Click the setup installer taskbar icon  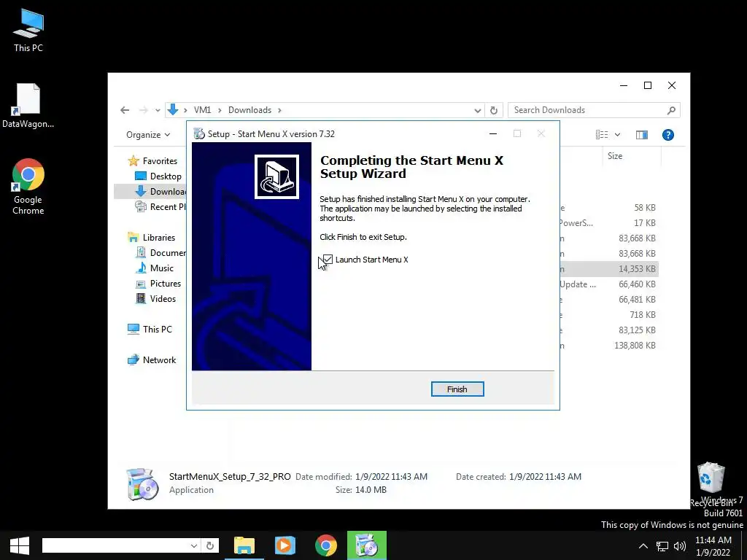pos(367,545)
